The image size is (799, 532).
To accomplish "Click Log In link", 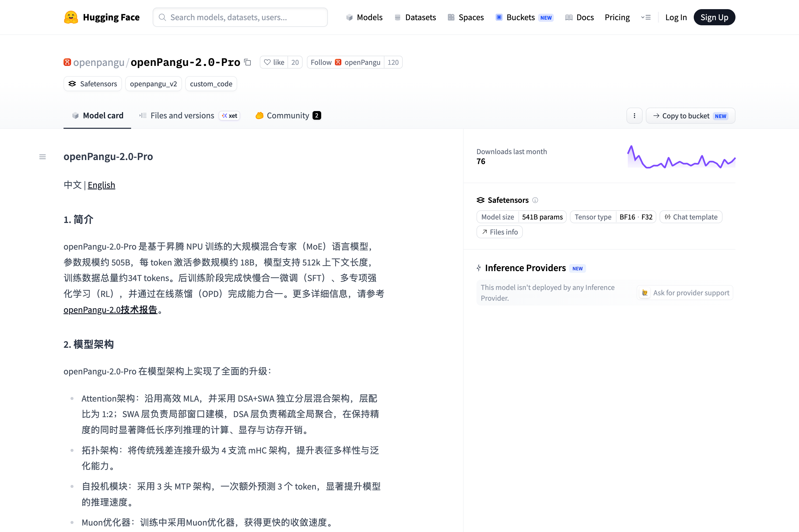I will click(x=676, y=17).
